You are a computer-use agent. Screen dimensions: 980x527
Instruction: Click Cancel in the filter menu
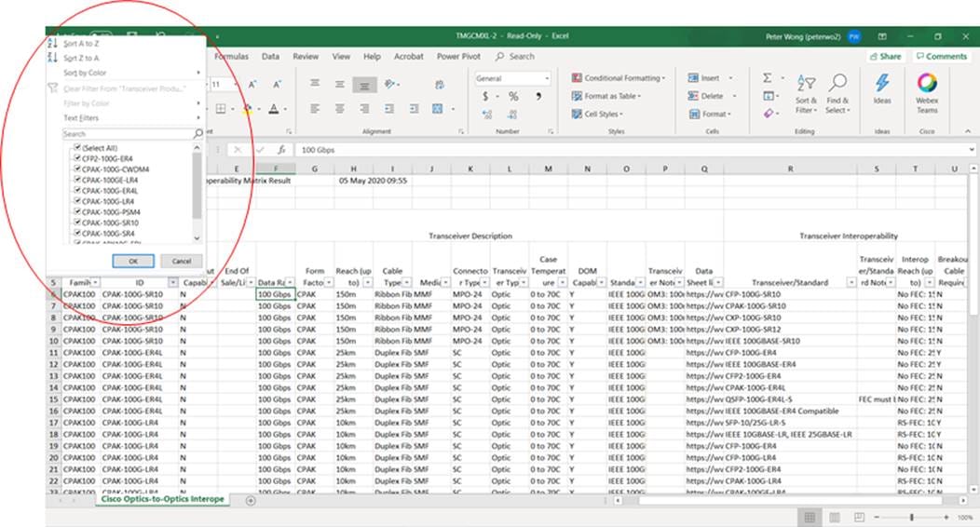point(182,261)
